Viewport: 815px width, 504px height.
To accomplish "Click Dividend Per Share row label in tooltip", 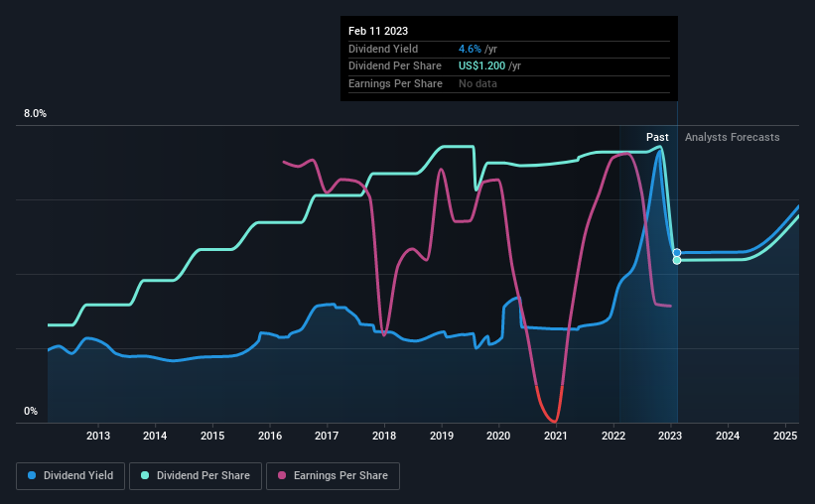I will [x=395, y=66].
